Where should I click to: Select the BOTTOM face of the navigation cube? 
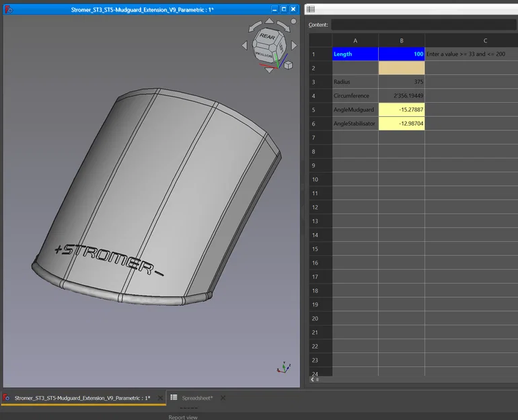click(264, 55)
